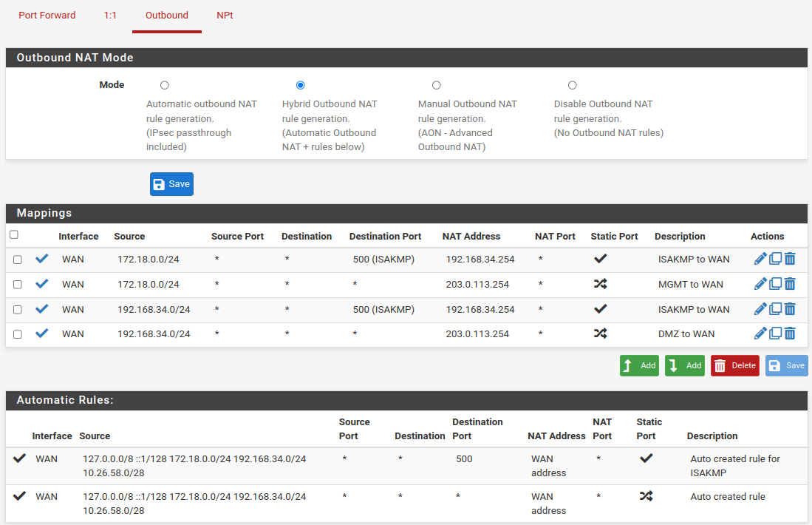The image size is (812, 525).
Task: Click the static port checkmark of auto ISAKMP rule
Action: tap(646, 458)
